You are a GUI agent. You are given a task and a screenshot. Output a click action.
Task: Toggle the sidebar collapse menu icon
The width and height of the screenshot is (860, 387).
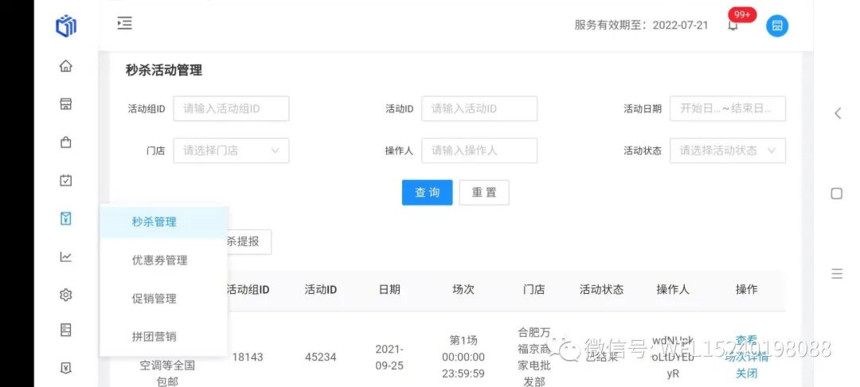coord(125,23)
